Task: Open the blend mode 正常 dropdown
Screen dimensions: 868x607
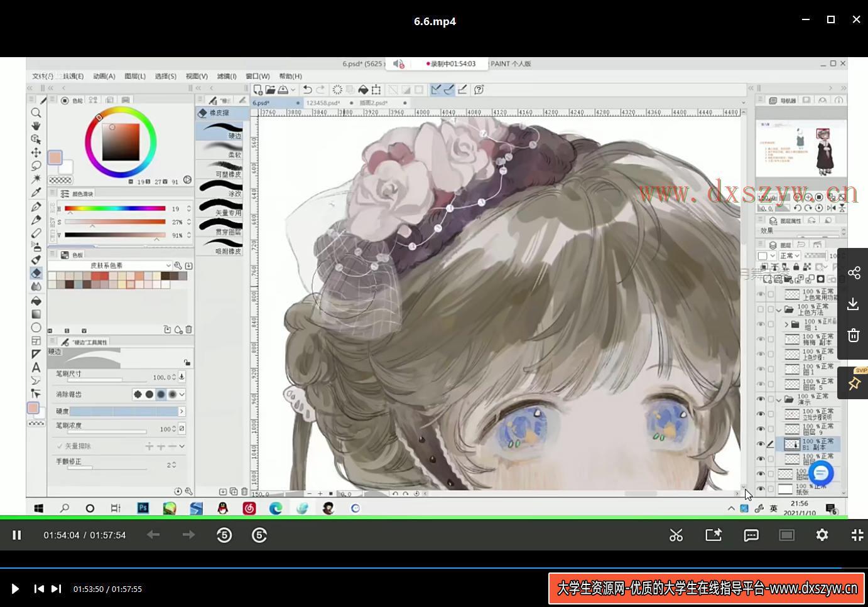Action: point(789,255)
